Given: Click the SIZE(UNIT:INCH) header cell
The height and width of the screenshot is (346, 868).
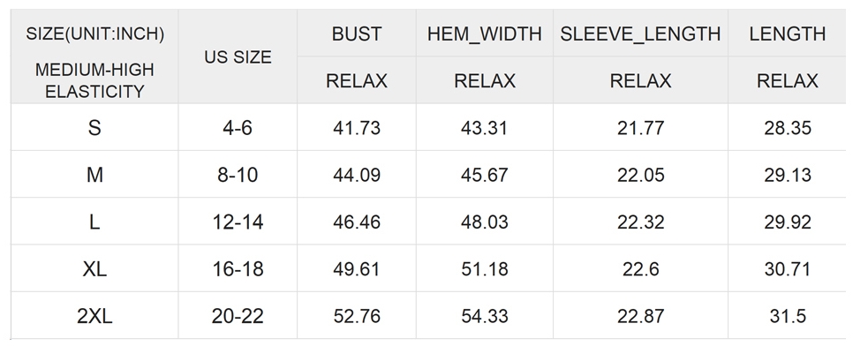Looking at the screenshot, I should click(x=94, y=34).
